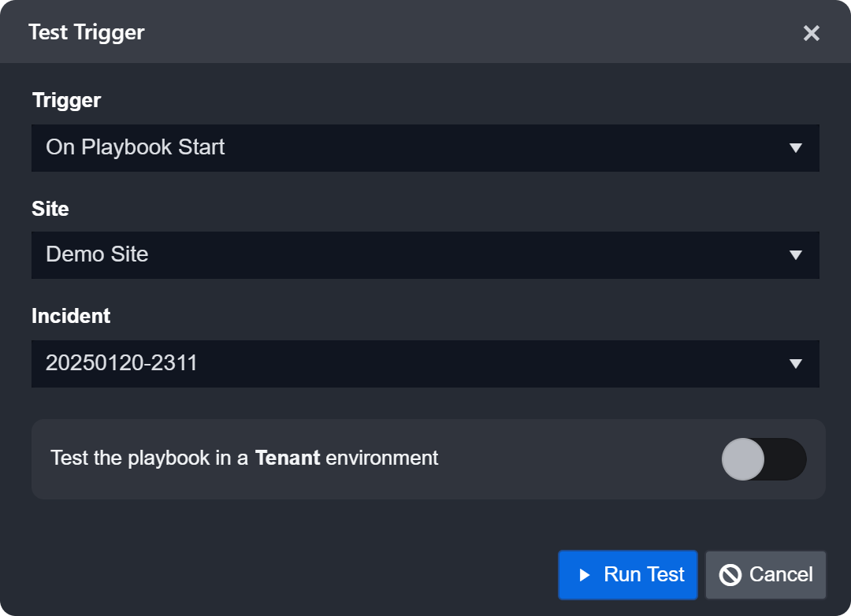Click the gray knob of the Tenant switch
Image resolution: width=851 pixels, height=616 pixels.
743,459
